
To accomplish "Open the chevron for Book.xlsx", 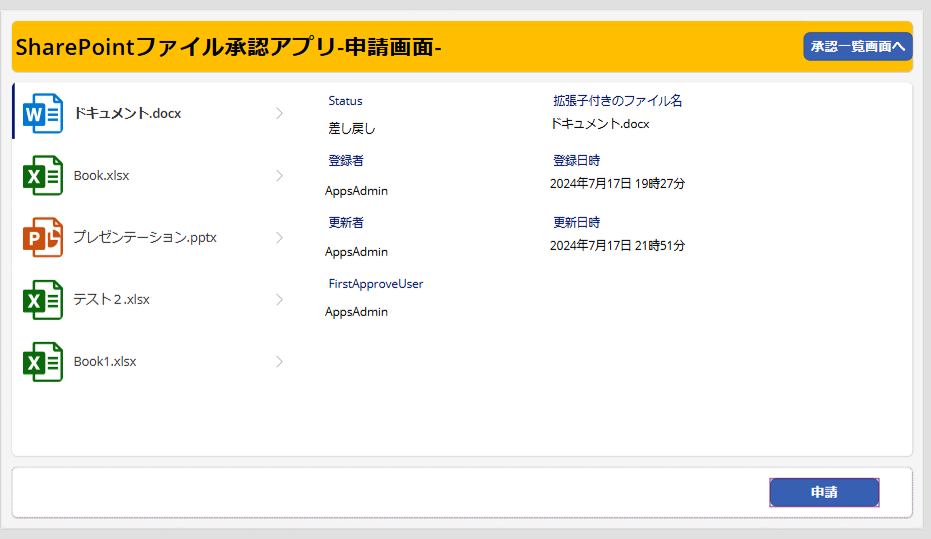I will point(279,175).
